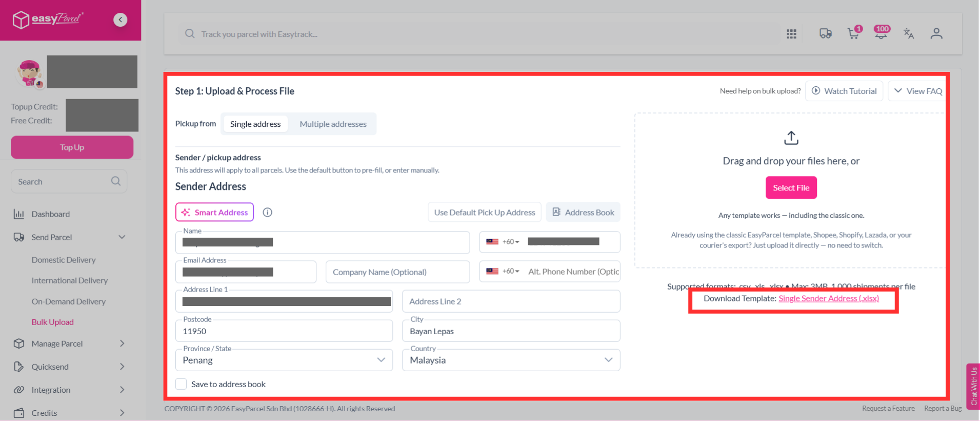Image resolution: width=980 pixels, height=421 pixels.
Task: Open On-Demand Delivery in sidebar
Action: point(69,301)
